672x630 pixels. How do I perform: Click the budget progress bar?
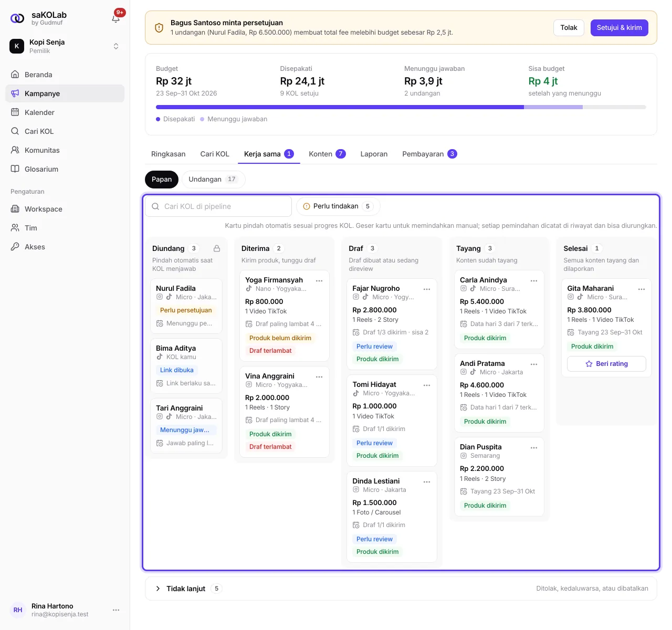coord(401,107)
